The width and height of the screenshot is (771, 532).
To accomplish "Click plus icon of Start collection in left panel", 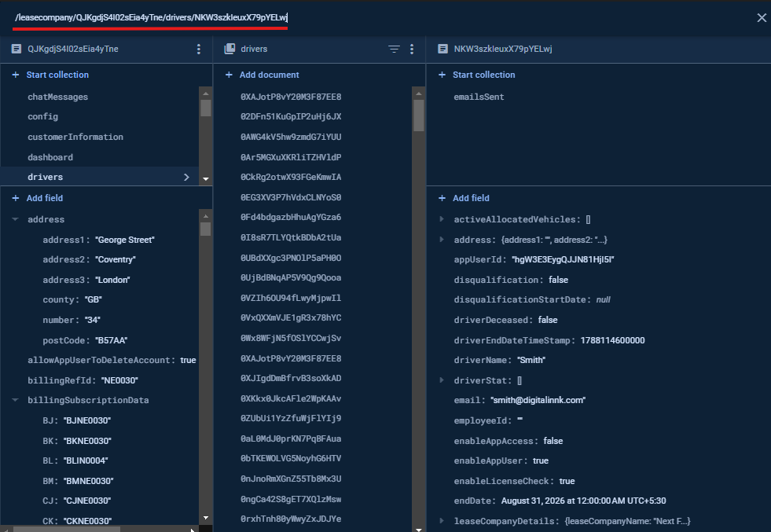I will [15, 75].
